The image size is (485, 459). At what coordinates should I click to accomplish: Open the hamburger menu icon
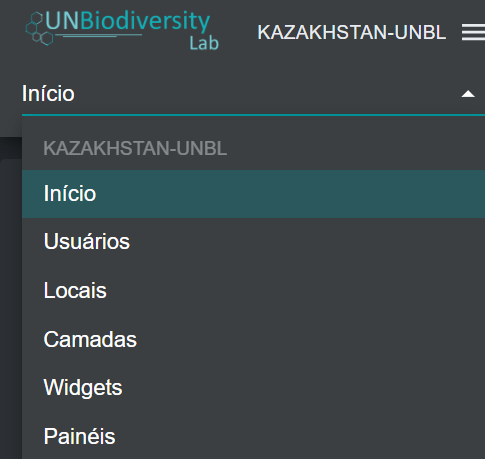(x=473, y=32)
